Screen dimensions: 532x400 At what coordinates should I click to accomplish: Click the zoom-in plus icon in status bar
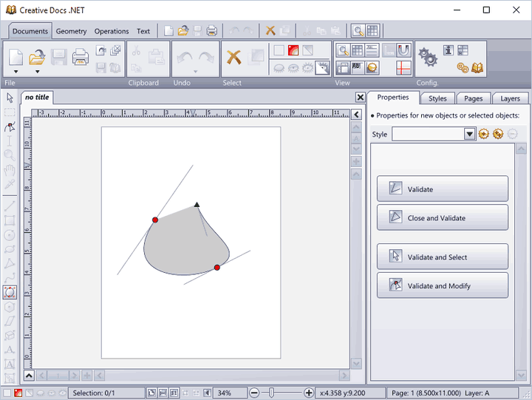click(309, 393)
